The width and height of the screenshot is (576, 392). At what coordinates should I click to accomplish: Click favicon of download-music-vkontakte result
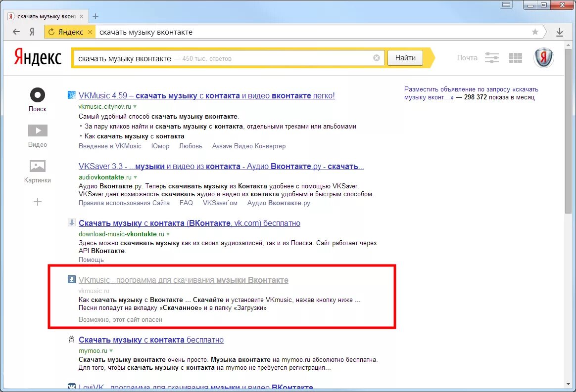tap(72, 222)
